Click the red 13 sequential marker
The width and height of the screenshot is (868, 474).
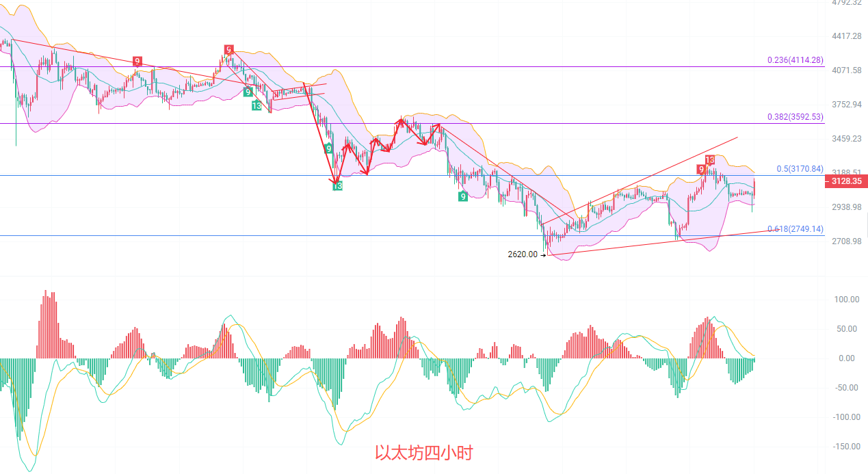coord(710,160)
